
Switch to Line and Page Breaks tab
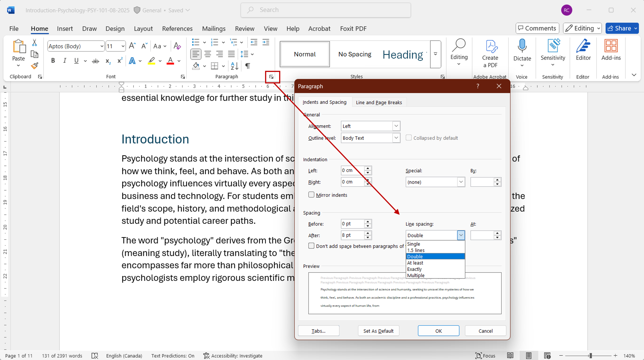(x=379, y=102)
